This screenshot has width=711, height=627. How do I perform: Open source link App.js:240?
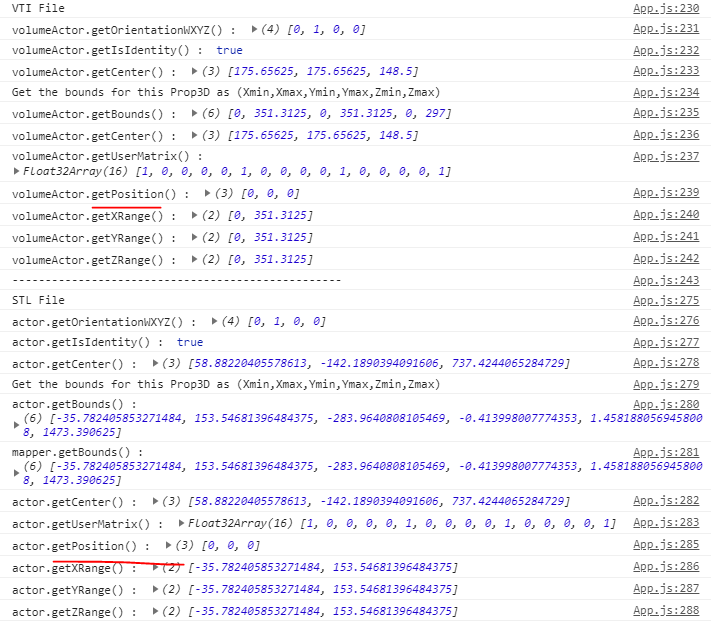(x=666, y=214)
